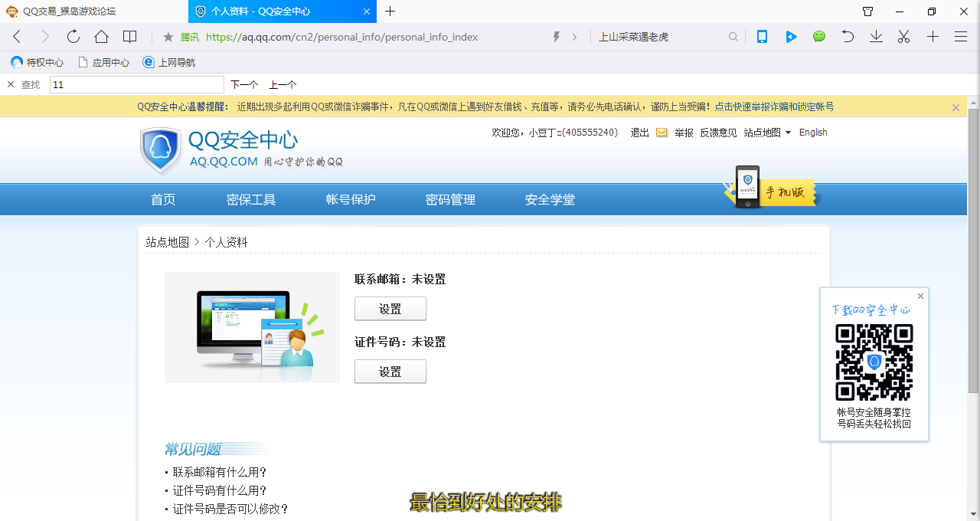Screen dimensions: 980x521
Task: Open the 帐号保护 navigation item
Action: tap(351, 200)
